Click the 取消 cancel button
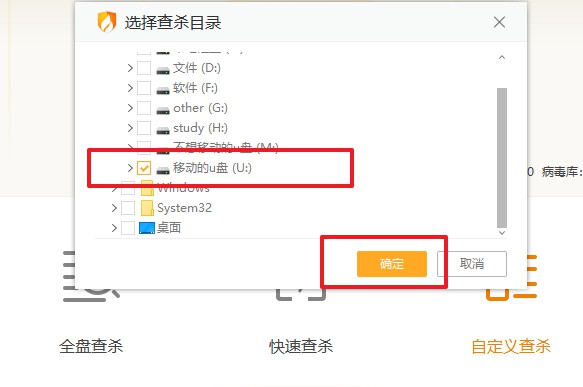Viewport: 583px width, 387px height. [472, 264]
